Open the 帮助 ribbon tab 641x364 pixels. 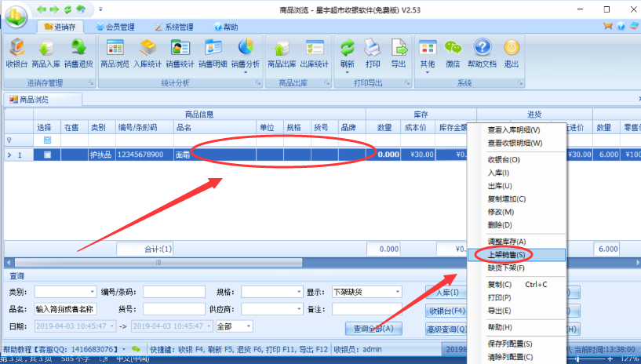[x=226, y=27]
